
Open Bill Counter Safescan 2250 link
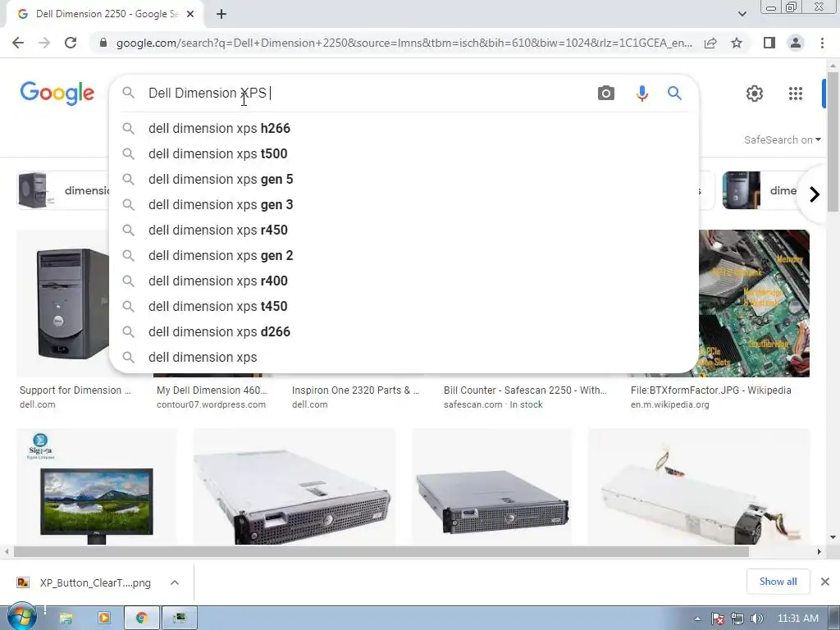point(525,390)
